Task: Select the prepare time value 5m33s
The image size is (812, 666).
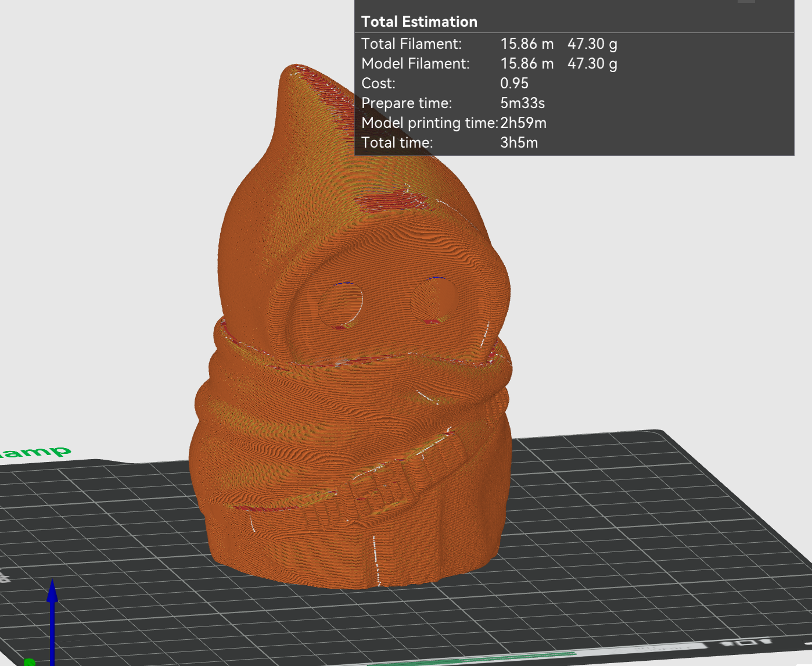Action: (x=522, y=103)
